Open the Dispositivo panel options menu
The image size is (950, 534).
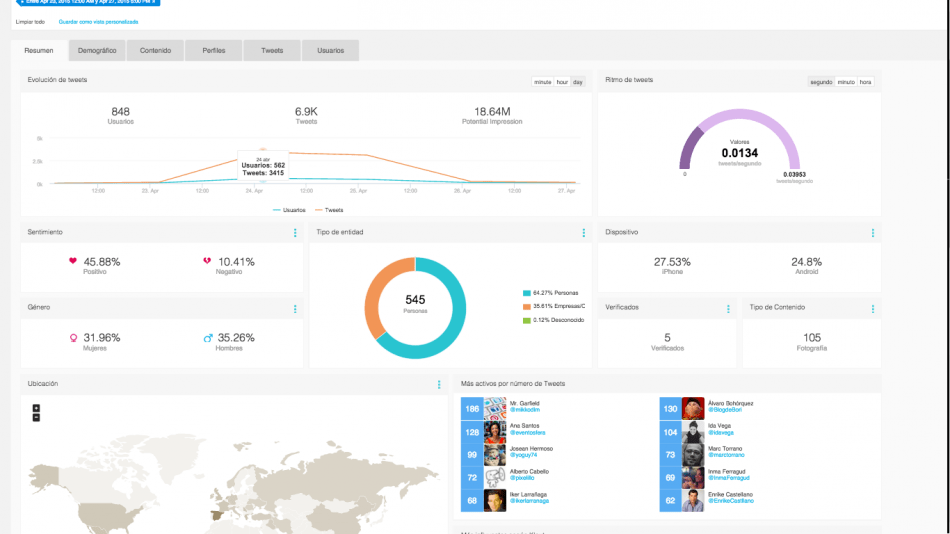tap(872, 233)
